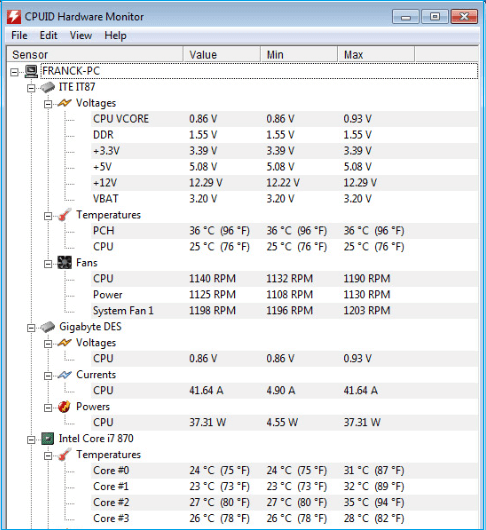The height and width of the screenshot is (530, 486).
Task: Select the System Fan 1 row
Action: 284,310
